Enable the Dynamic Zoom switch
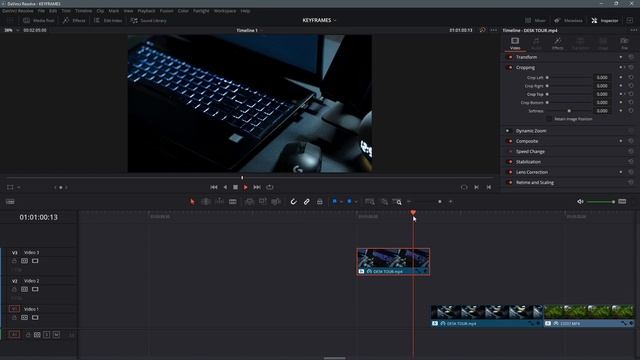 tap(508, 131)
